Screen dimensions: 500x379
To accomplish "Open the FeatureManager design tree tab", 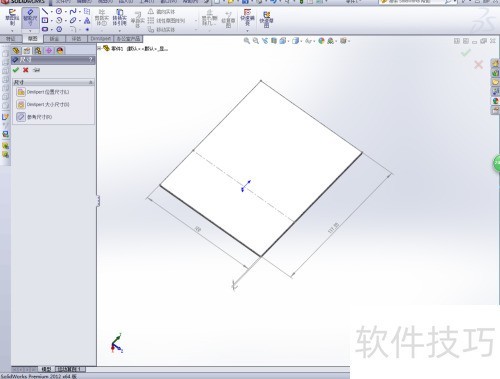I will (x=16, y=51).
